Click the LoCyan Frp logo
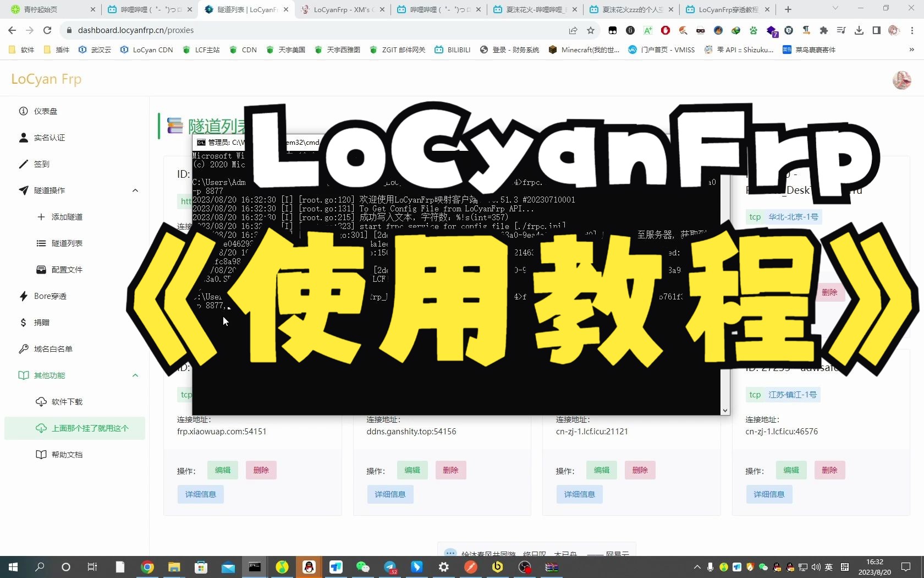 coord(46,79)
